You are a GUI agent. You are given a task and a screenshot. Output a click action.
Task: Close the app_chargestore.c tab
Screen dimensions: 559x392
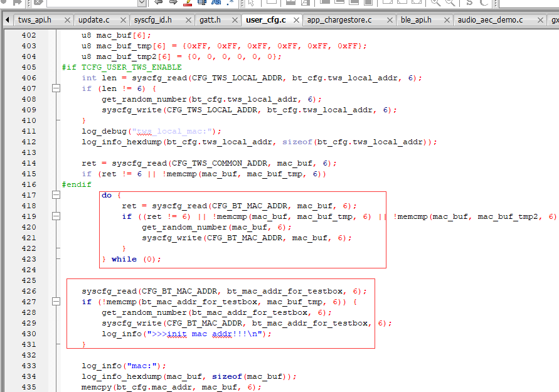pyautogui.click(x=390, y=20)
